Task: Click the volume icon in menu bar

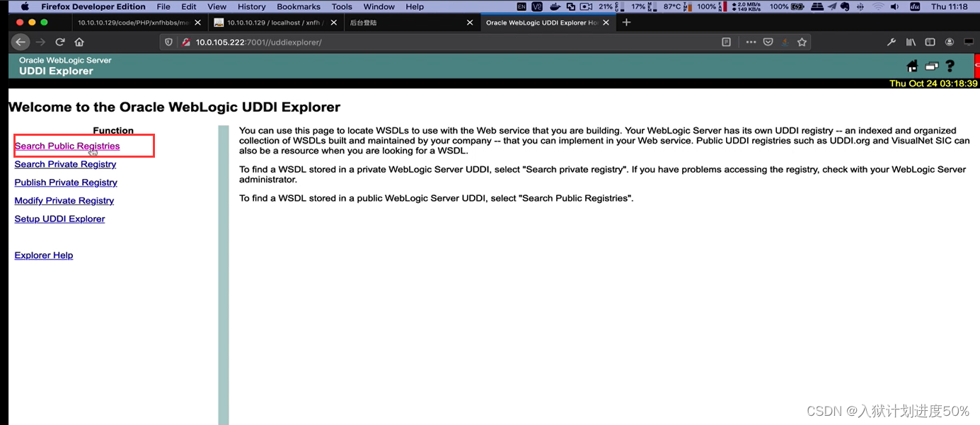Action: [x=895, y=6]
